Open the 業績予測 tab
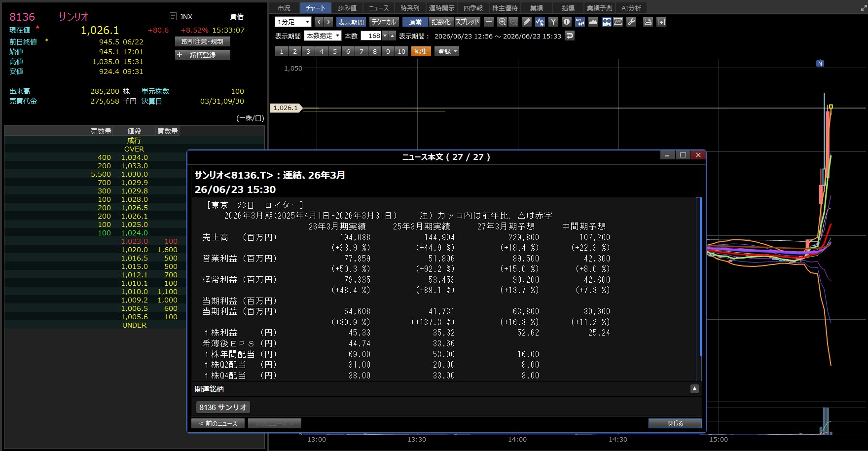Viewport: 868px width, 451px height. tap(600, 8)
